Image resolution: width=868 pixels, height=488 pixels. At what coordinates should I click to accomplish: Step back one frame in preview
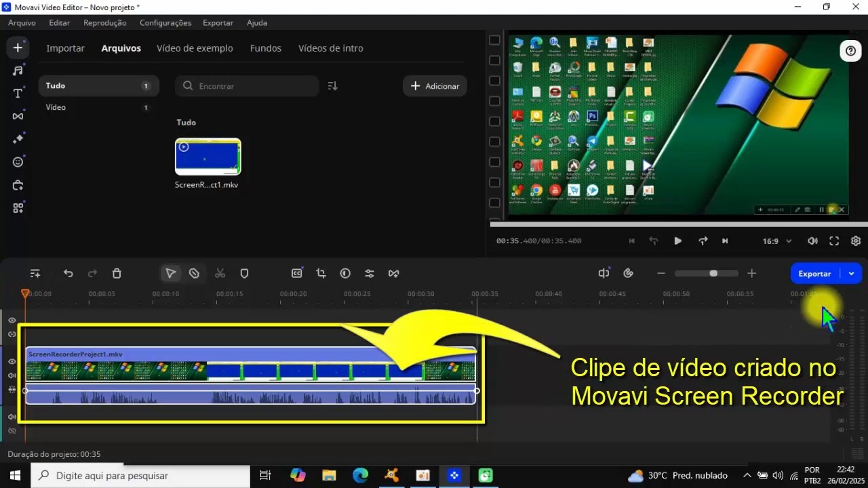[654, 241]
